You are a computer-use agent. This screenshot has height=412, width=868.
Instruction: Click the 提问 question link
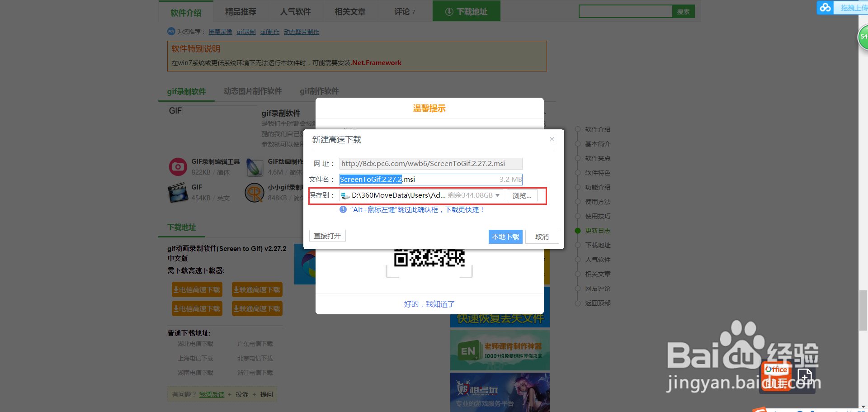point(267,394)
